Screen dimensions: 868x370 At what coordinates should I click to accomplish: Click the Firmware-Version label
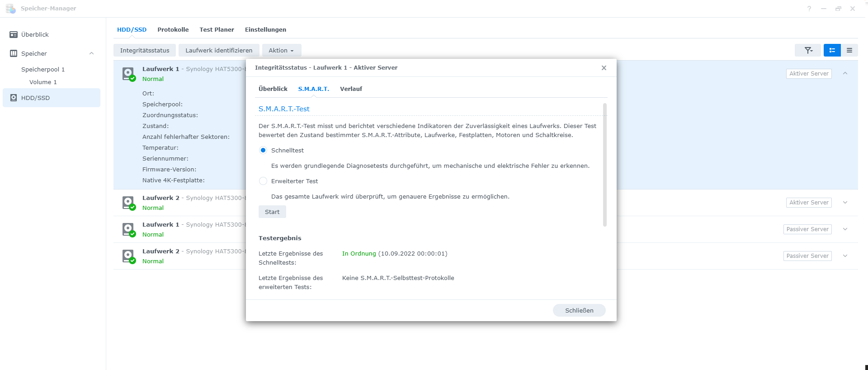(x=170, y=169)
